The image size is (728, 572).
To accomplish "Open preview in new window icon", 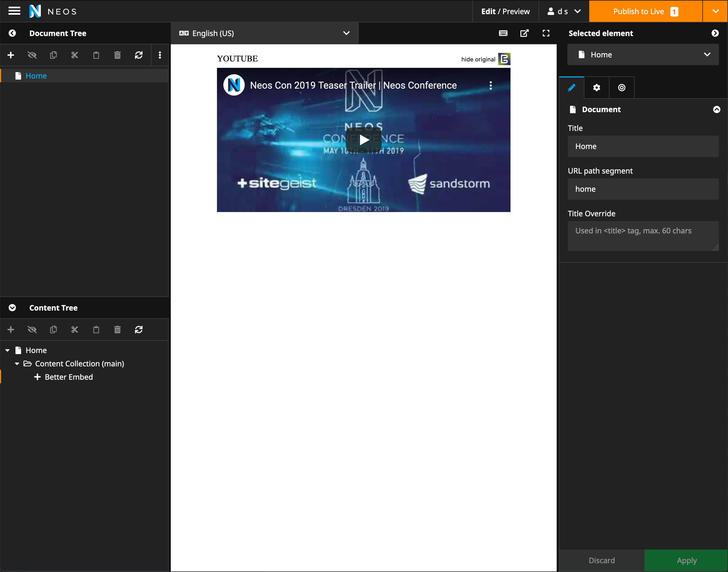I will tap(524, 33).
